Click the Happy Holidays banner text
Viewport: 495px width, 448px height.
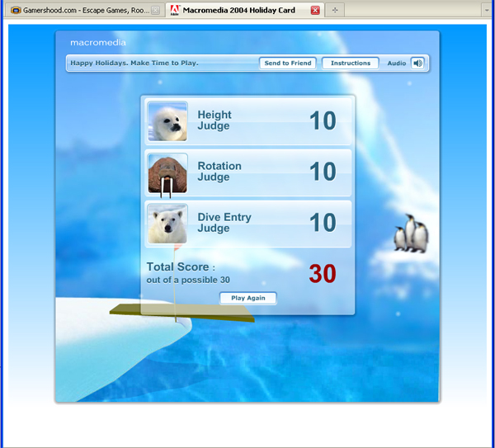[x=134, y=64]
